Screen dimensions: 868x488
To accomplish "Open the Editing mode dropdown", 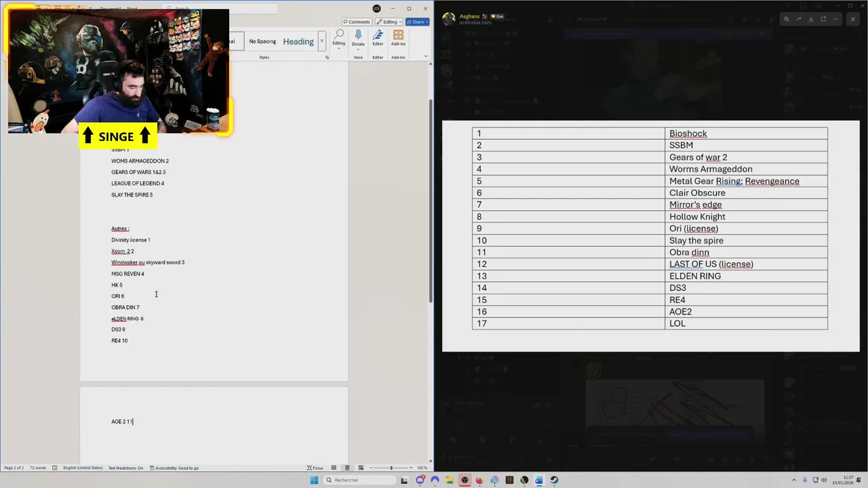I will point(389,22).
